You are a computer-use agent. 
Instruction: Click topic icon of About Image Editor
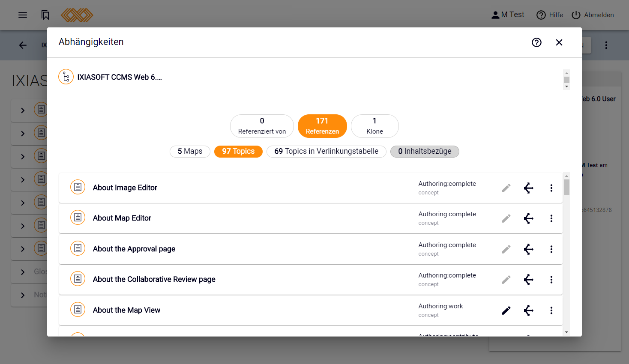78,187
